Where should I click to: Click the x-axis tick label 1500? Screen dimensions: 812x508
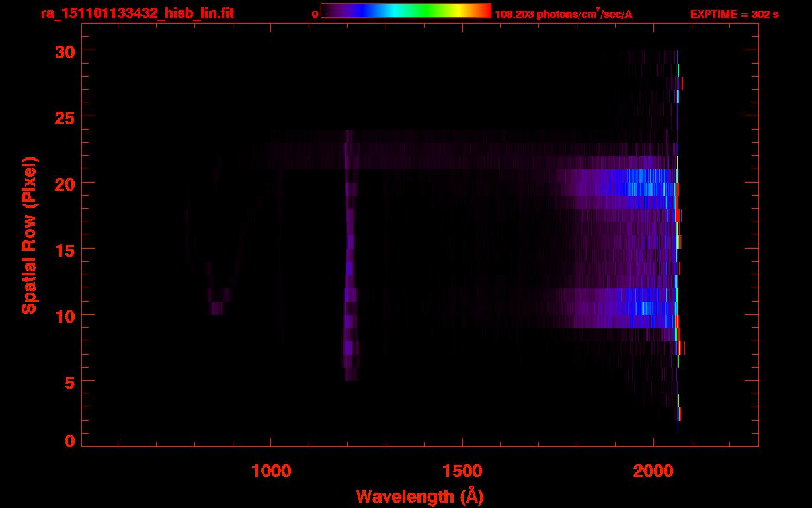coord(462,470)
